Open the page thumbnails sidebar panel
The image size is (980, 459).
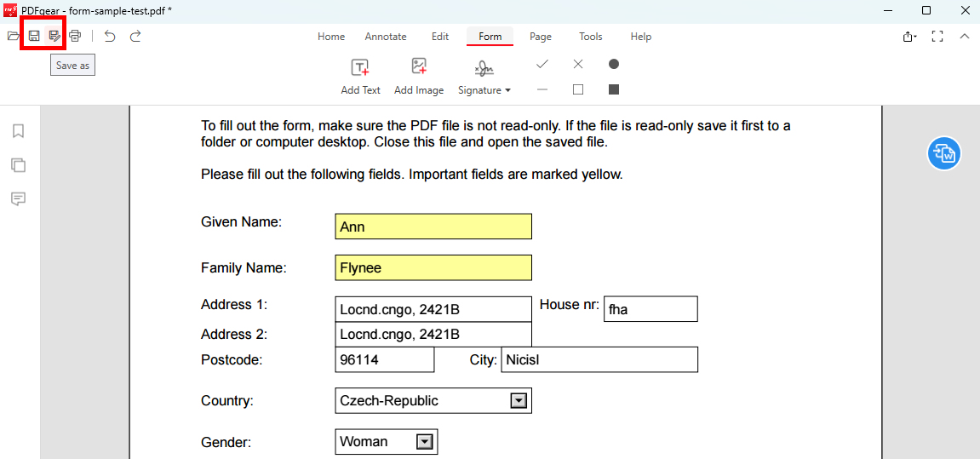tap(18, 165)
